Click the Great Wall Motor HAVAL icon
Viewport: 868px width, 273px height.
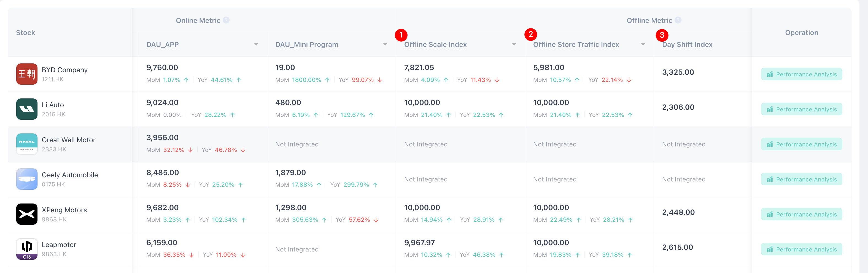pyautogui.click(x=27, y=144)
